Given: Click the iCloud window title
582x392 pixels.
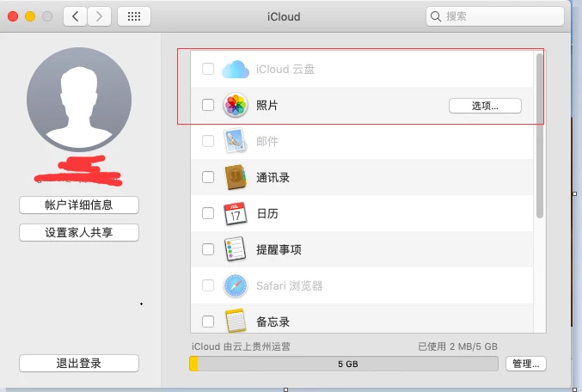Looking at the screenshot, I should [284, 16].
